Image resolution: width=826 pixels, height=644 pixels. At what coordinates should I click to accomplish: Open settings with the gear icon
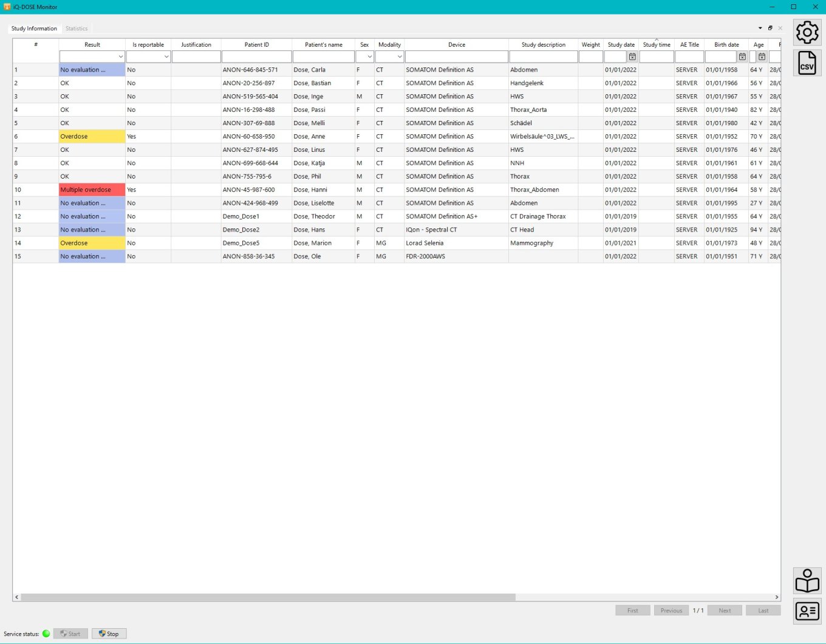click(x=807, y=32)
